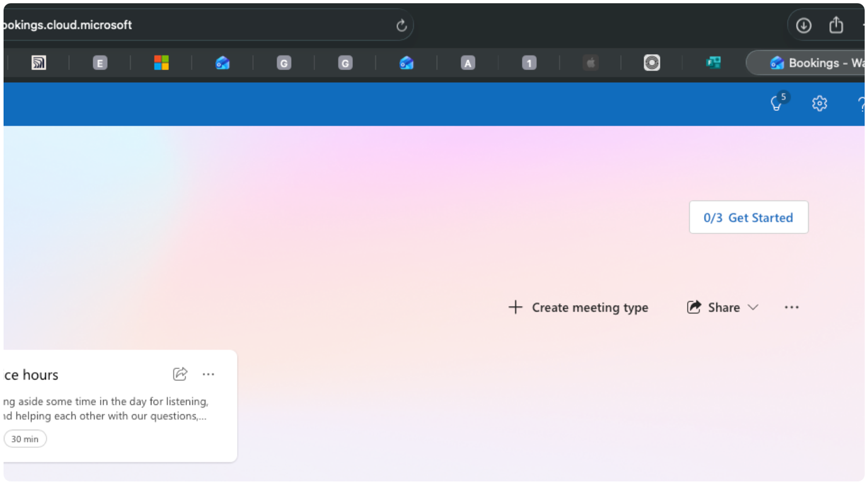This screenshot has width=868, height=485.
Task: Click the browser share icon
Action: click(x=836, y=25)
